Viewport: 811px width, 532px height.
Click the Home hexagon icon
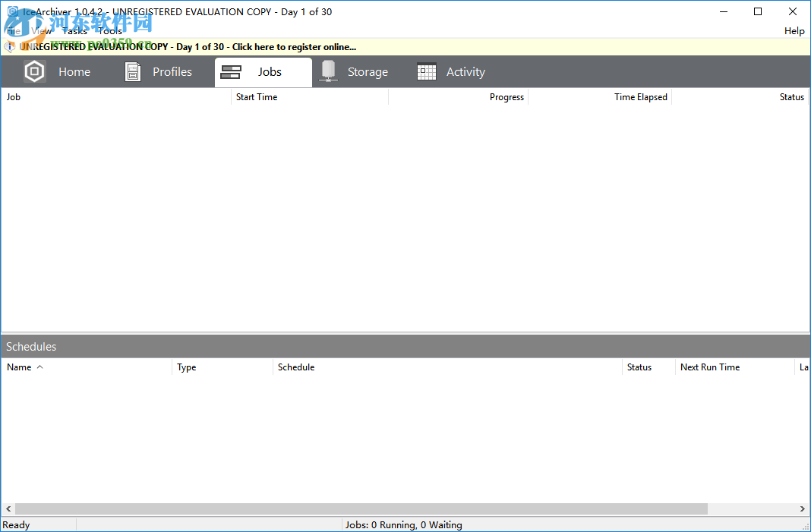pos(35,71)
